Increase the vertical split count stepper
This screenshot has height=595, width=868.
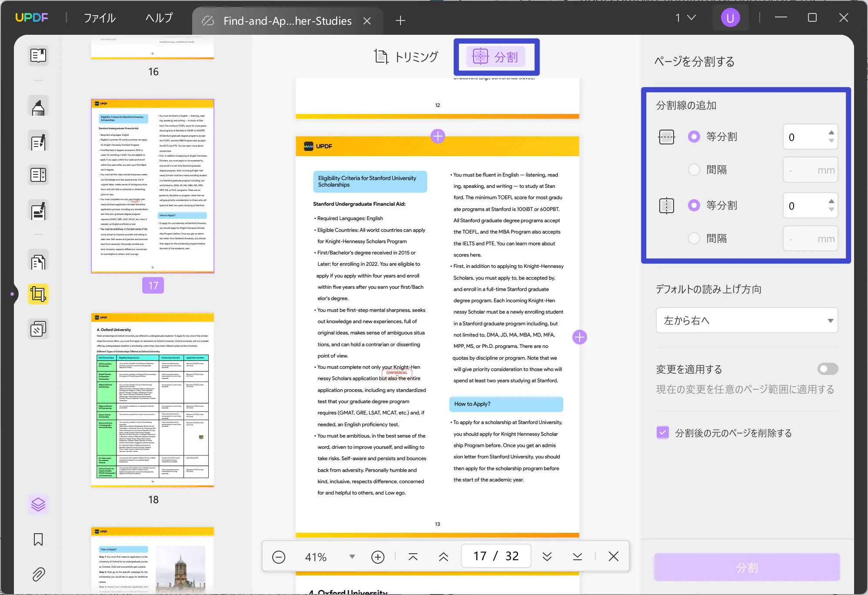click(831, 201)
